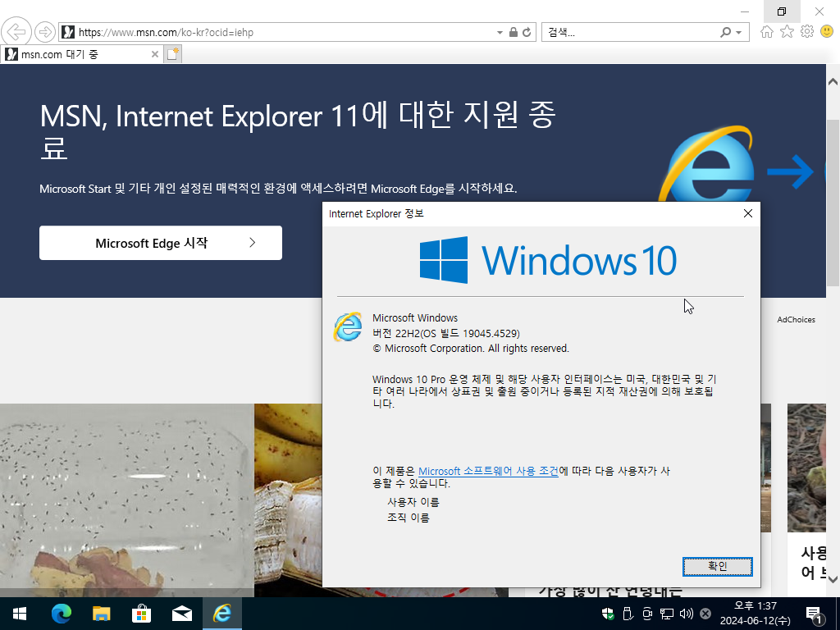Screen dimensions: 840x630
Task: Click the page scrollbar up arrow
Action: [833, 82]
